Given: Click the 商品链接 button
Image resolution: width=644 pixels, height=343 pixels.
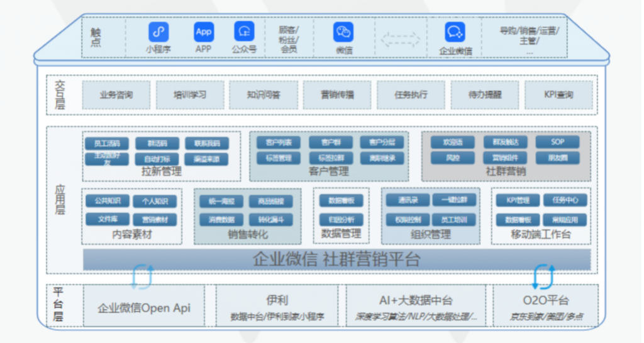Looking at the screenshot, I should point(271,202).
